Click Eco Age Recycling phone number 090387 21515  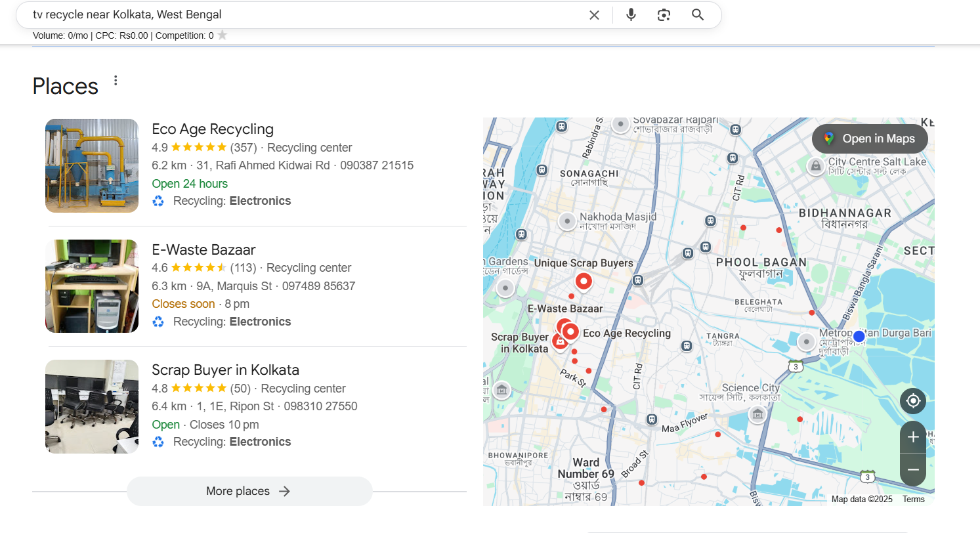point(377,165)
